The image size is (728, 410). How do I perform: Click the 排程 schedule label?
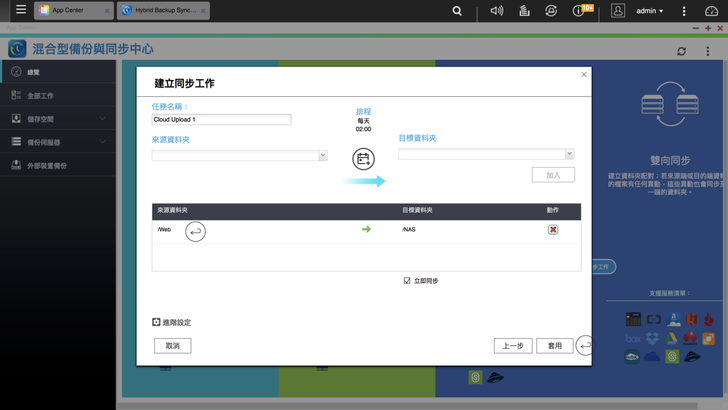pos(363,111)
